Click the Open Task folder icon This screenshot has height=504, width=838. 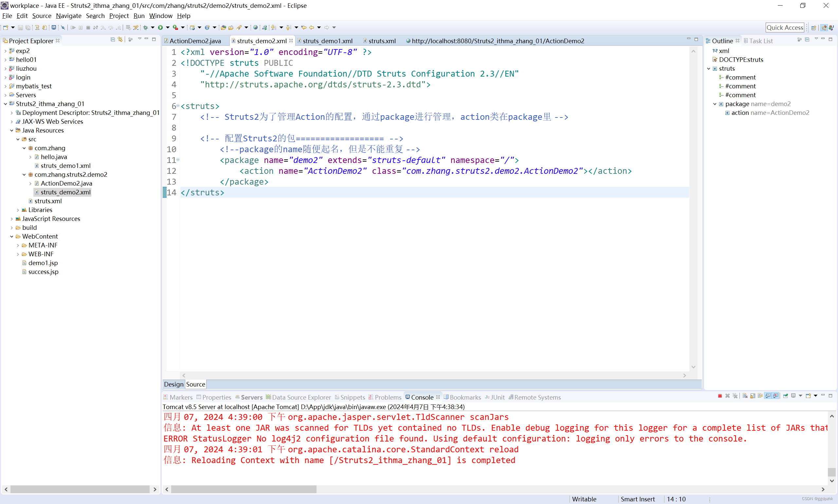pos(231,27)
